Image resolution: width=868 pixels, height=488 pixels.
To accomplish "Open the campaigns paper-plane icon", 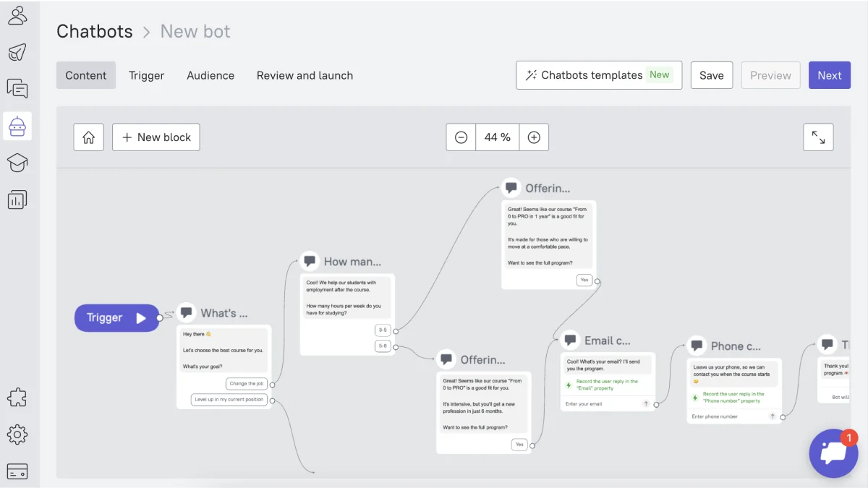I will point(17,52).
